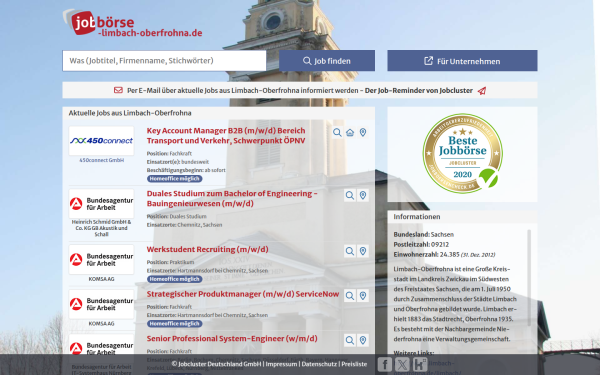Click the text 'Postleitzahl: 09212'

pyautogui.click(x=421, y=245)
